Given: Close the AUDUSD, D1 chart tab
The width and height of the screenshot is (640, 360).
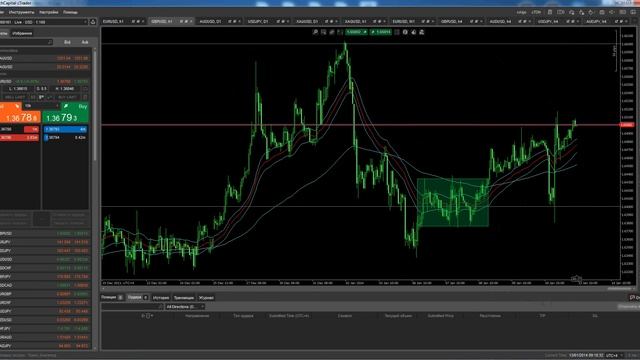Looking at the screenshot, I should click(x=240, y=21).
